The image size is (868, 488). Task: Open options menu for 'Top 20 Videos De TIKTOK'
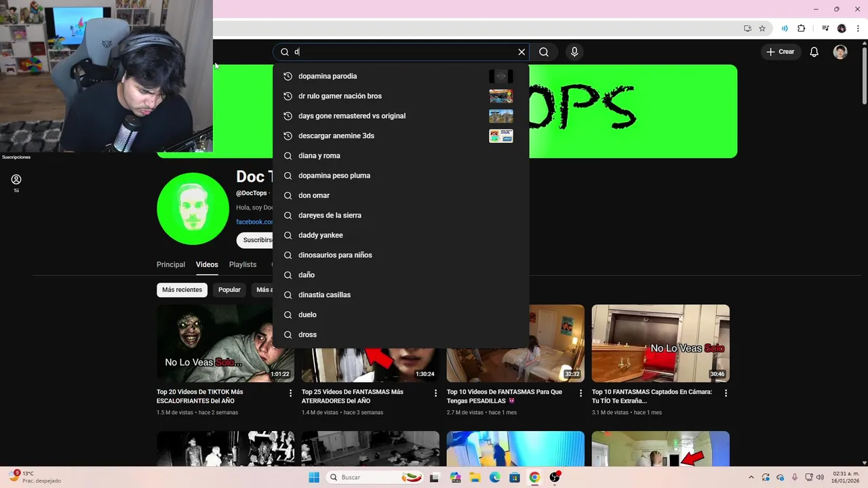[x=290, y=393]
